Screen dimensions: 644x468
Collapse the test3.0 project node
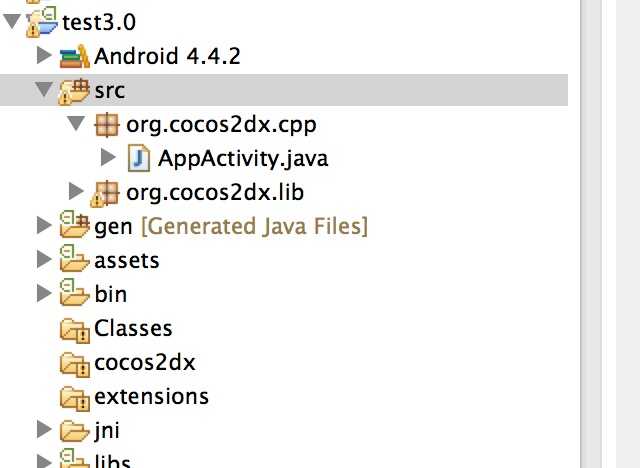tap(12, 21)
